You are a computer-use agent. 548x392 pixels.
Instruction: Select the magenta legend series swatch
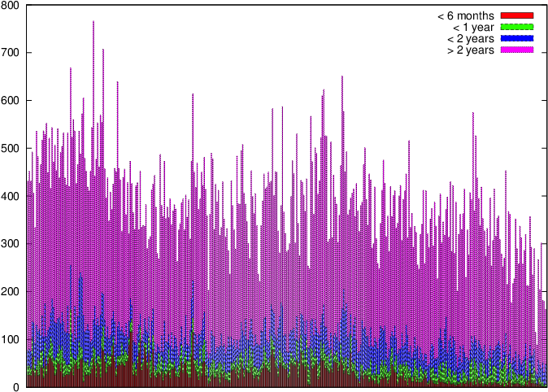tap(516, 50)
